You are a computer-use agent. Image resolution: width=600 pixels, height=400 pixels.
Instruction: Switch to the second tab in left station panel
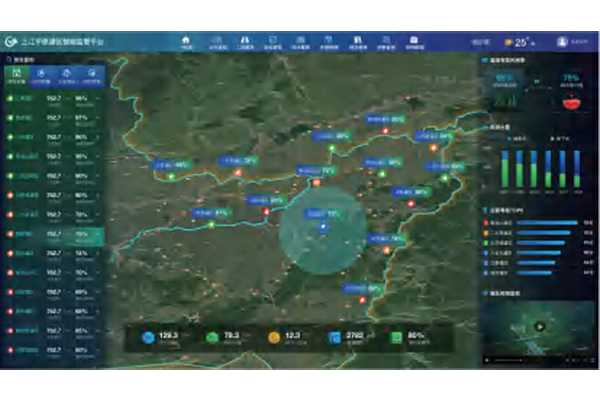43,76
